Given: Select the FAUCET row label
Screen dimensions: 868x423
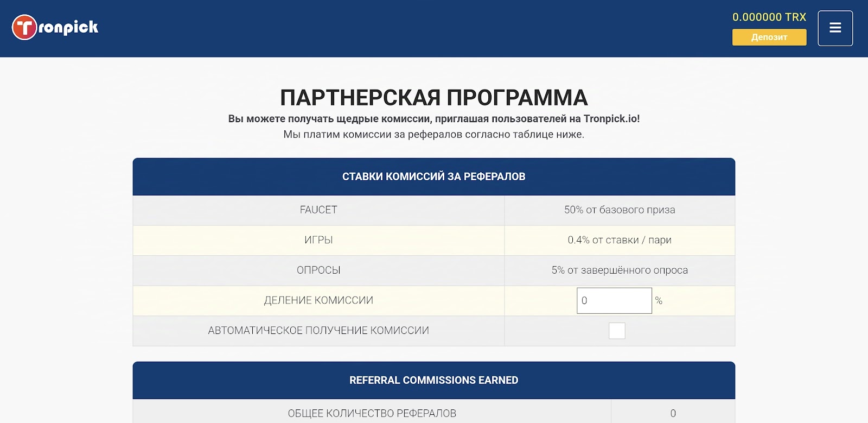Looking at the screenshot, I should (318, 210).
